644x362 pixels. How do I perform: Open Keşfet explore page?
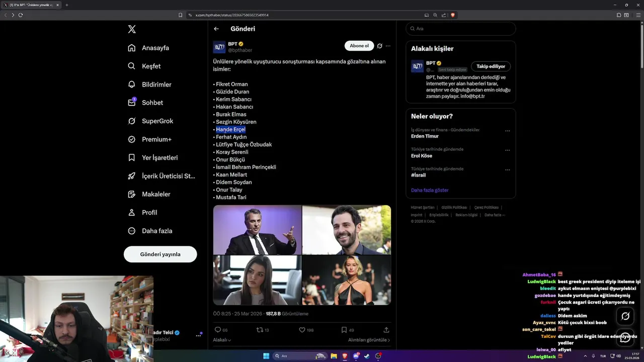(144, 66)
